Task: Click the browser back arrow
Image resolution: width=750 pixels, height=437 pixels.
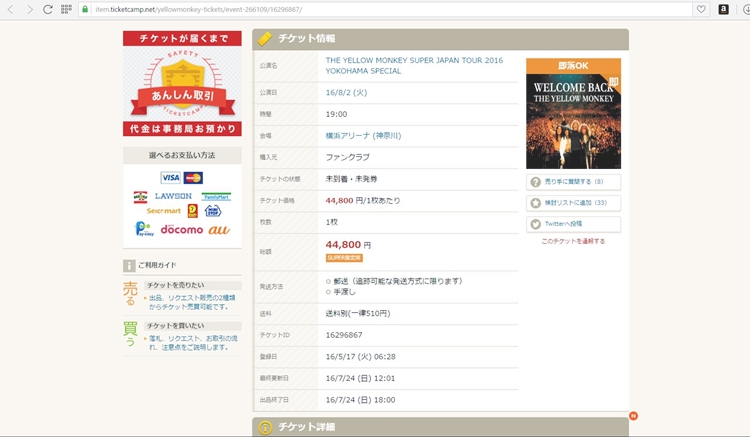Action: 11,9
